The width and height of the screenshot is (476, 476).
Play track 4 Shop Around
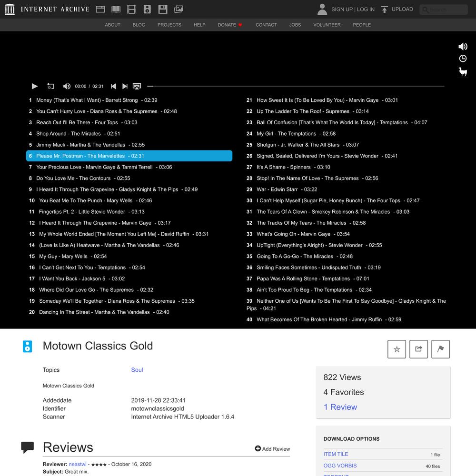129,134
